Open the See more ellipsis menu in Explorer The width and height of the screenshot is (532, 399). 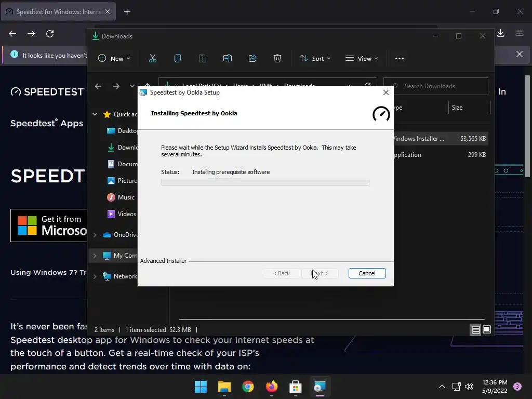coord(400,58)
